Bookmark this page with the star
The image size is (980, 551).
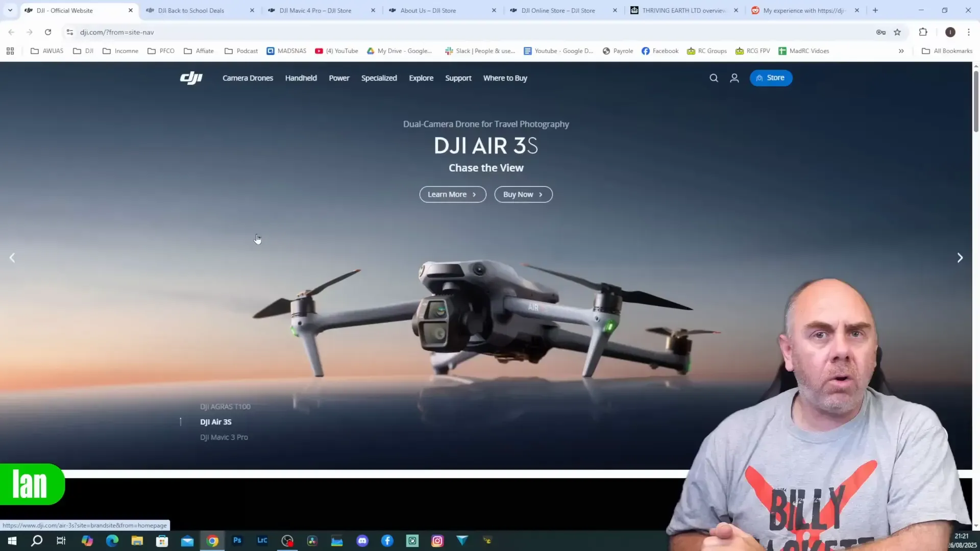[897, 32]
